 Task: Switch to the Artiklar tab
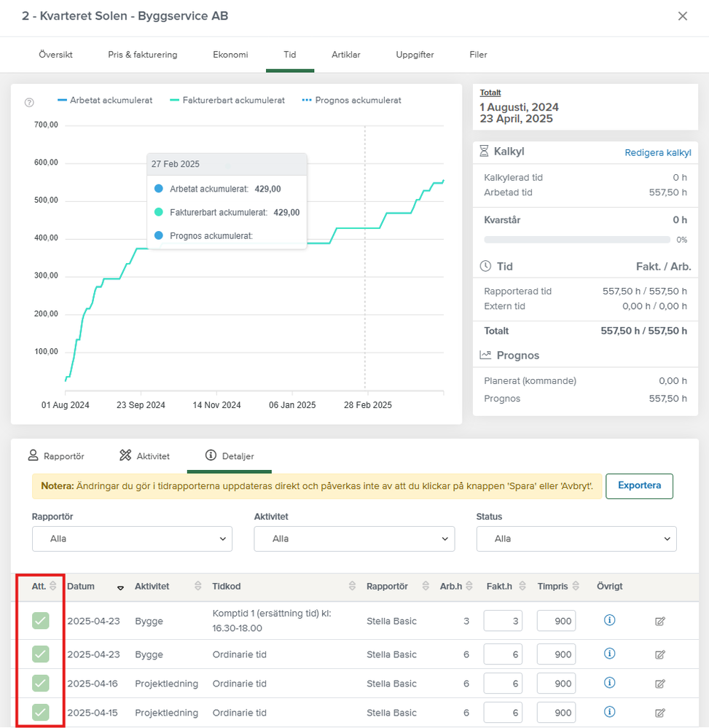pyautogui.click(x=346, y=55)
